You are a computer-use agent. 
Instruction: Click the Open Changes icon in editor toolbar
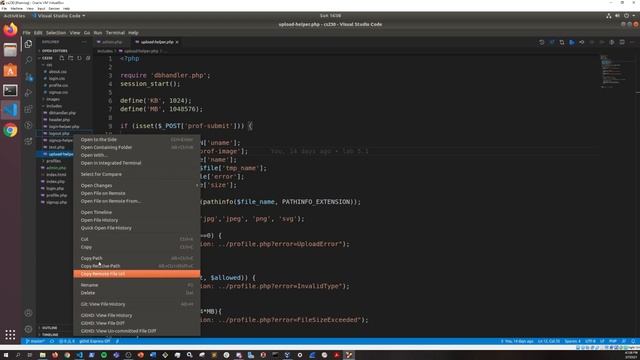[562, 42]
